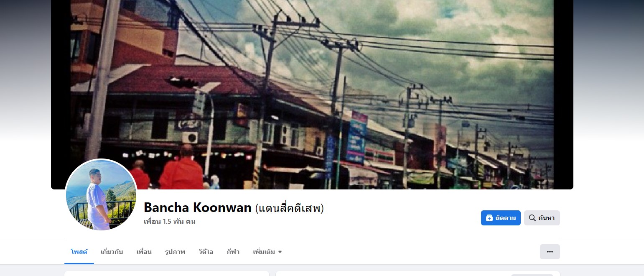Open the street scene cover photo
Viewport: 644px width, 276px height.
[312, 95]
